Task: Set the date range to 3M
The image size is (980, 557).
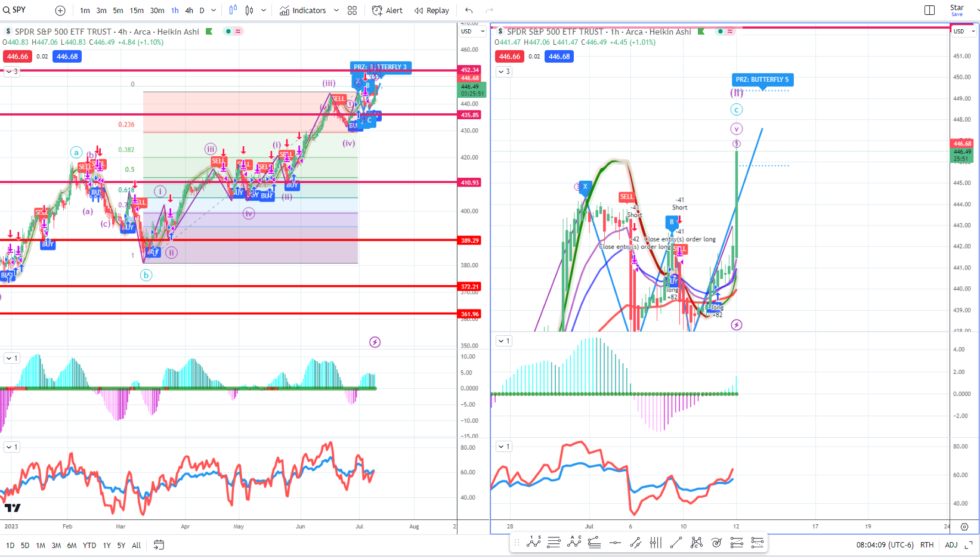Action: 56,545
